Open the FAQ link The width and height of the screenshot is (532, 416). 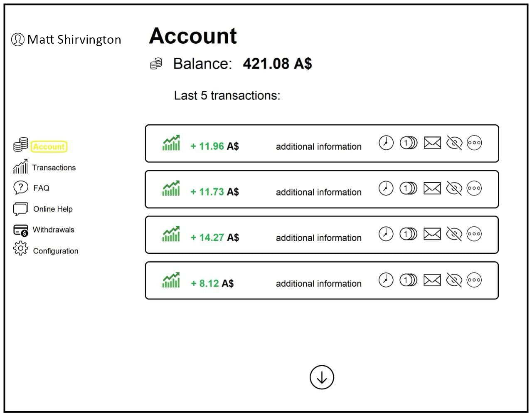41,188
